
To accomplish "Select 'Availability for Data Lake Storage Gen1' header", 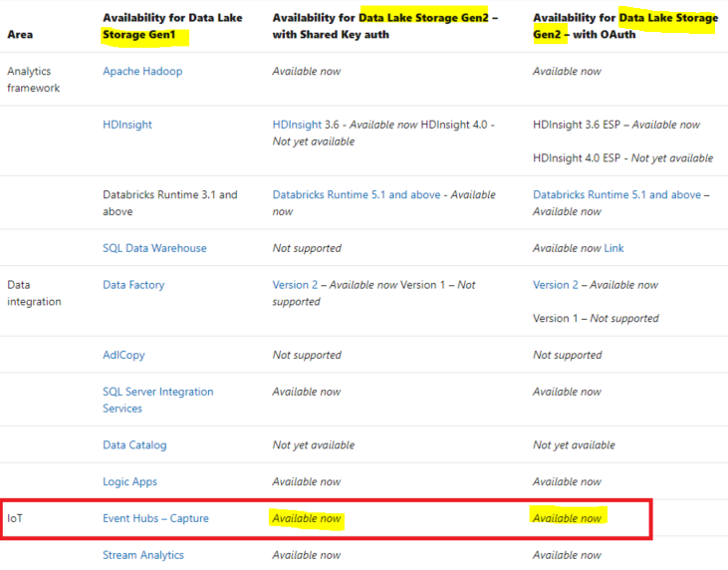I will pyautogui.click(x=172, y=26).
